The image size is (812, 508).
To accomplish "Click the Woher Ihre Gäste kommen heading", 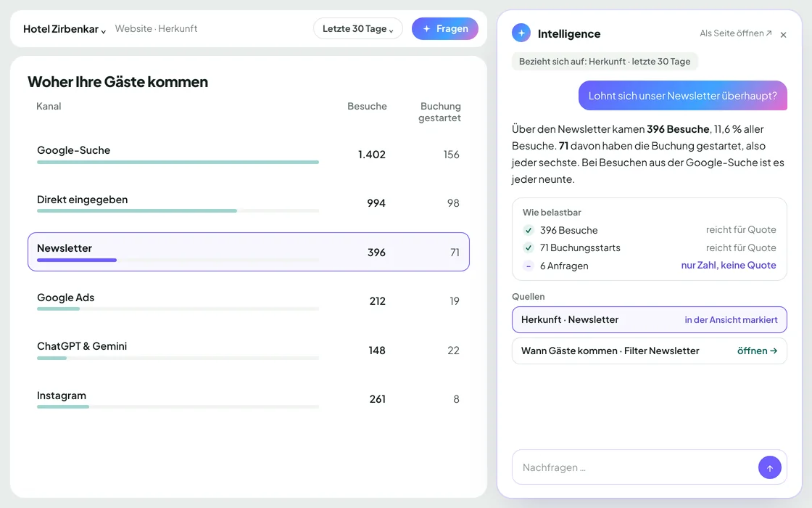I will pos(117,82).
